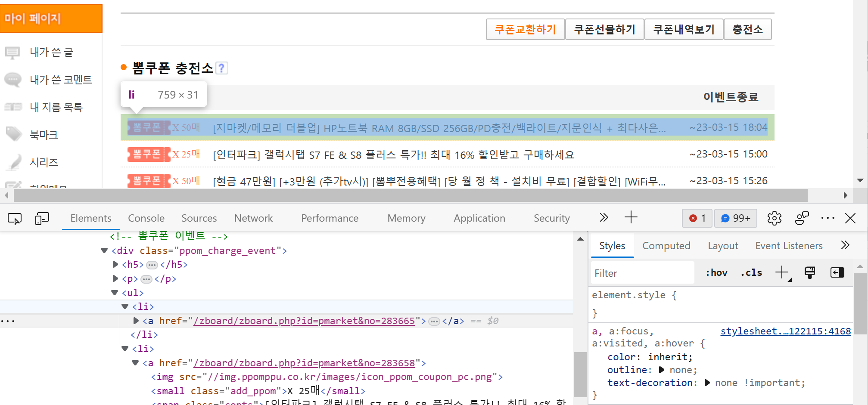868x405 pixels.
Task: Expand the outline none property triangle
Action: coord(662,370)
